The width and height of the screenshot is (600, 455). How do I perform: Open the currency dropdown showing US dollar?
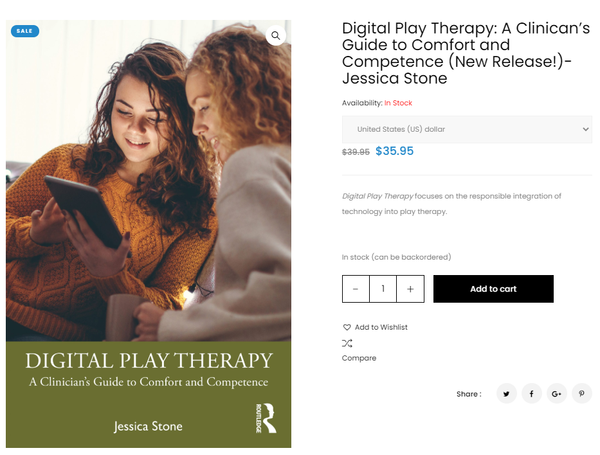(x=467, y=129)
